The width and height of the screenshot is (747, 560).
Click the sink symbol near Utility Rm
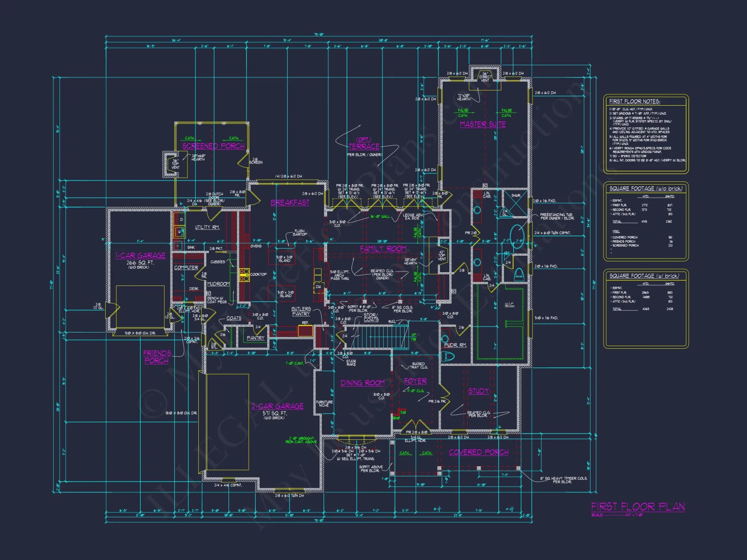(178, 245)
